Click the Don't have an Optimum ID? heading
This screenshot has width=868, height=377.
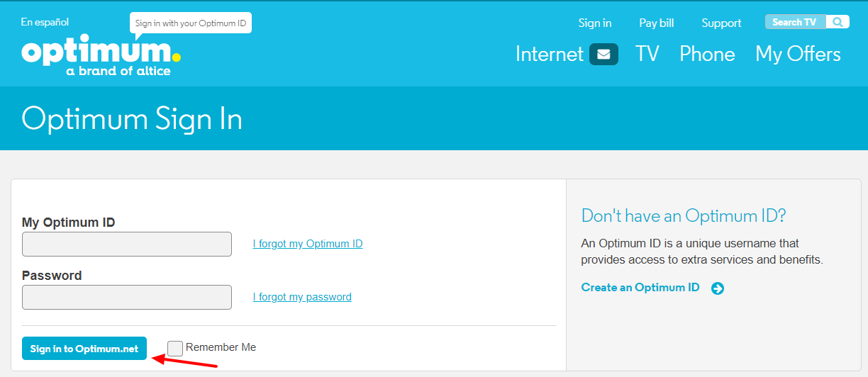[684, 215]
